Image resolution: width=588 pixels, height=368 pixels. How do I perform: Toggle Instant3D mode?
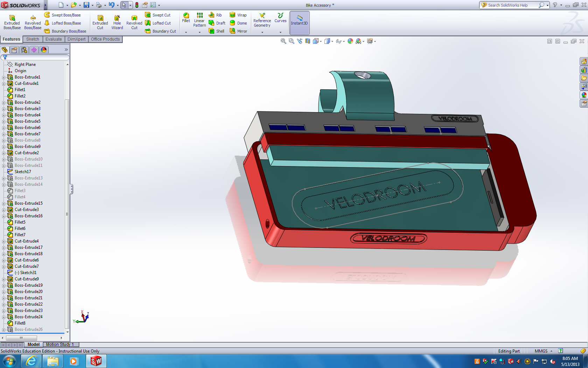click(x=300, y=22)
